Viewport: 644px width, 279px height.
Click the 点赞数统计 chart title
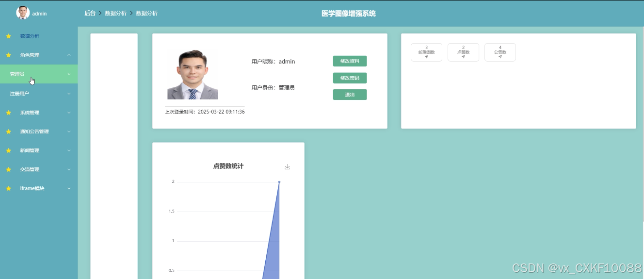228,166
